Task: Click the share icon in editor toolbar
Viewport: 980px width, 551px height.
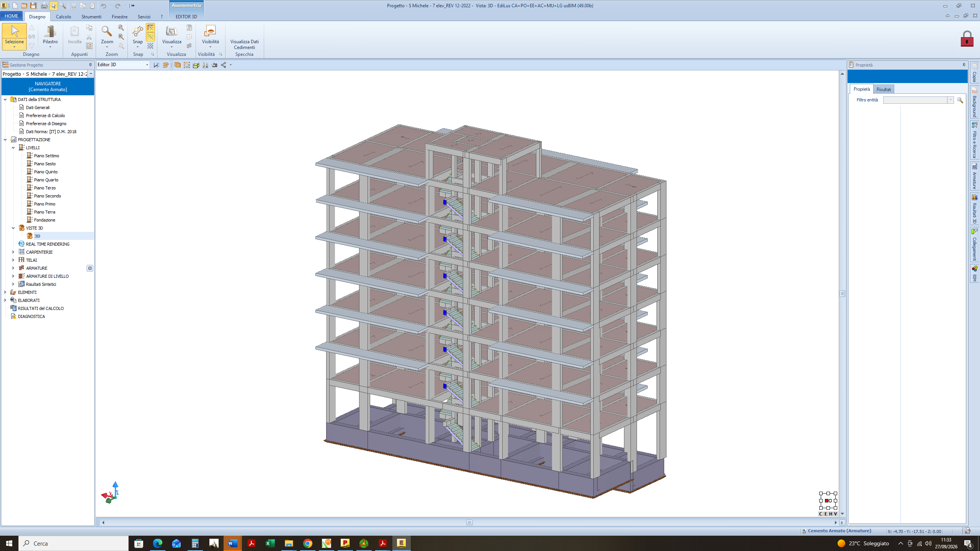Action: pos(224,65)
